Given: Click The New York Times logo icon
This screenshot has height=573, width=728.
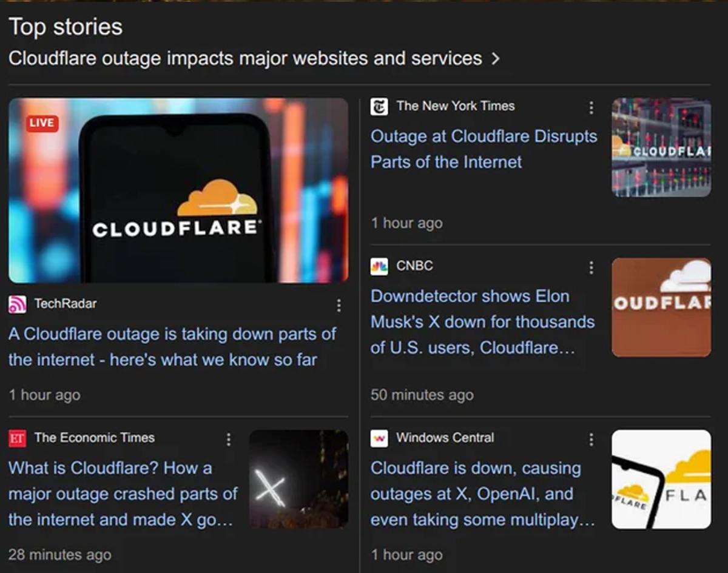Looking at the screenshot, I should 379,107.
